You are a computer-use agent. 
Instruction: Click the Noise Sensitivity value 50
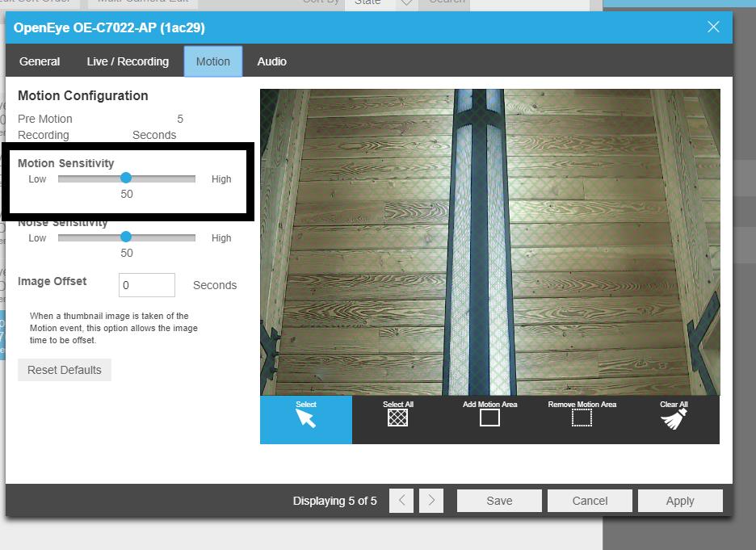pos(127,253)
